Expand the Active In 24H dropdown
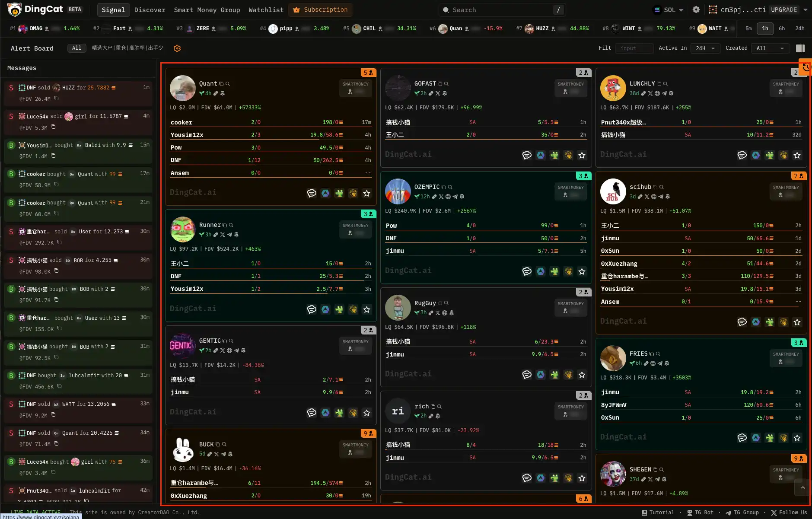This screenshot has width=812, height=519. 705,48
